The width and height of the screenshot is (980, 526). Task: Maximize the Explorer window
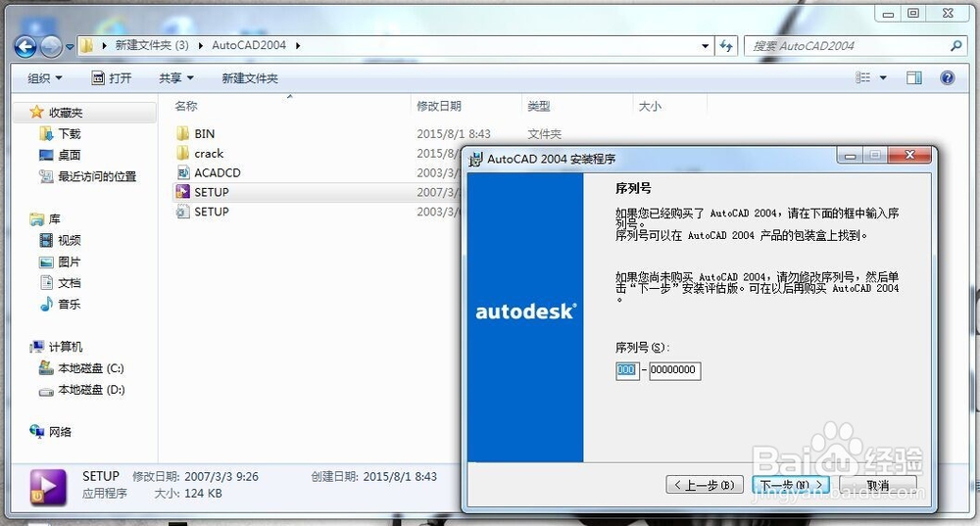click(913, 14)
